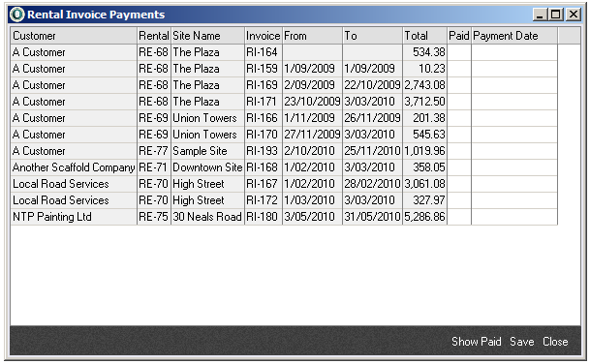Viewport: 590px width, 364px height.
Task: Click the Invoice column header
Action: 264,36
